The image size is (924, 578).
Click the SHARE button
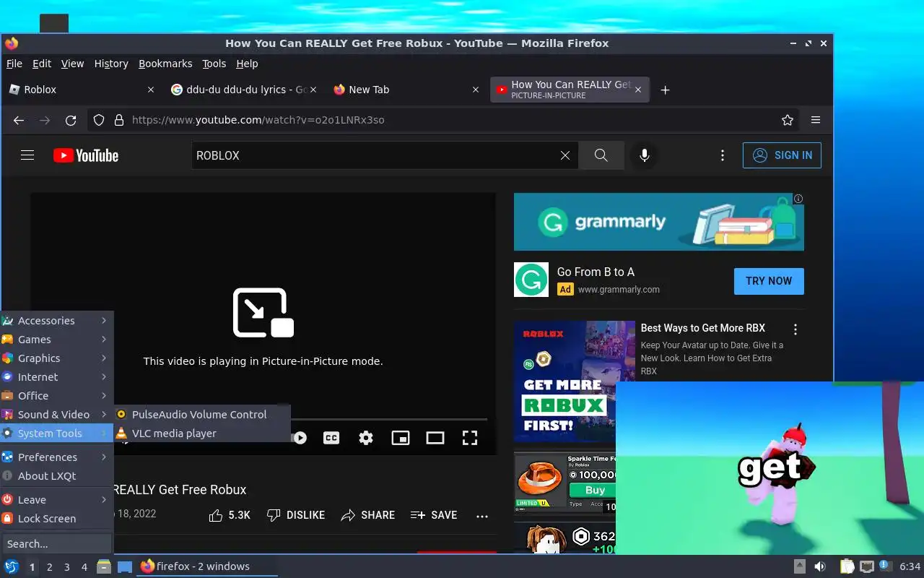coord(368,515)
